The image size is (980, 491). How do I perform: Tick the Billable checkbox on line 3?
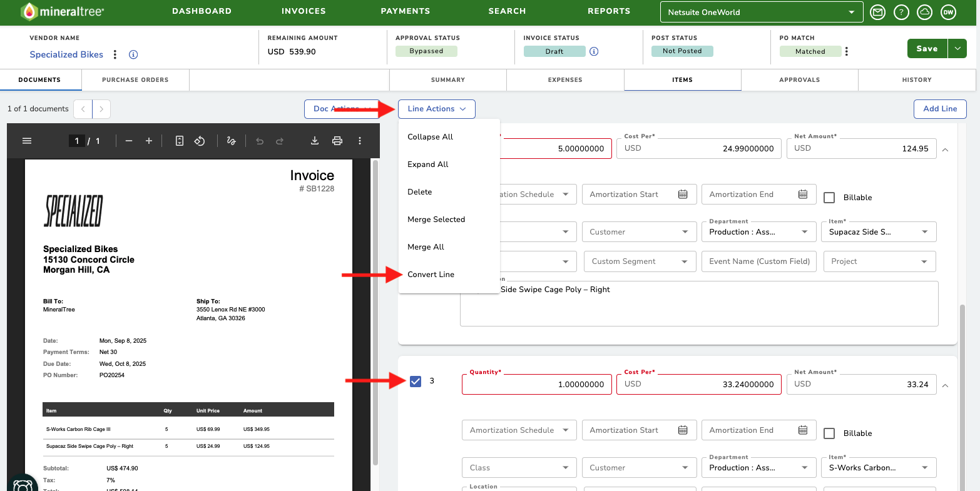pyautogui.click(x=829, y=433)
